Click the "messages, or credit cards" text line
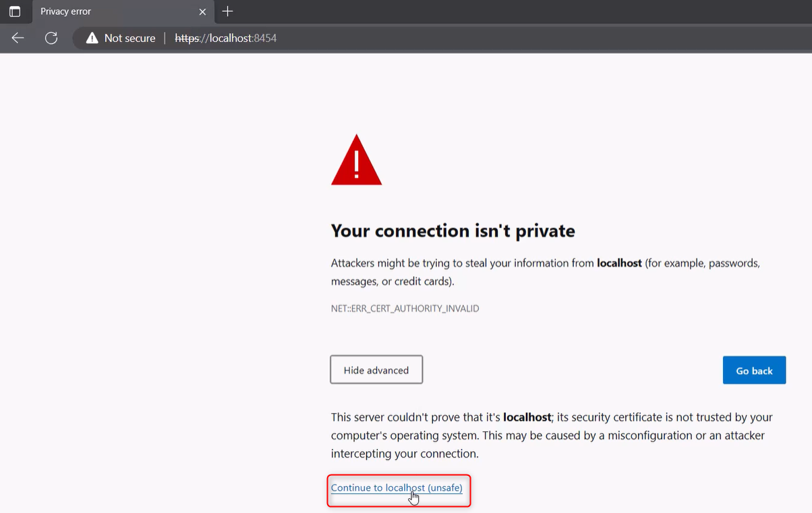812x513 pixels. (x=392, y=281)
